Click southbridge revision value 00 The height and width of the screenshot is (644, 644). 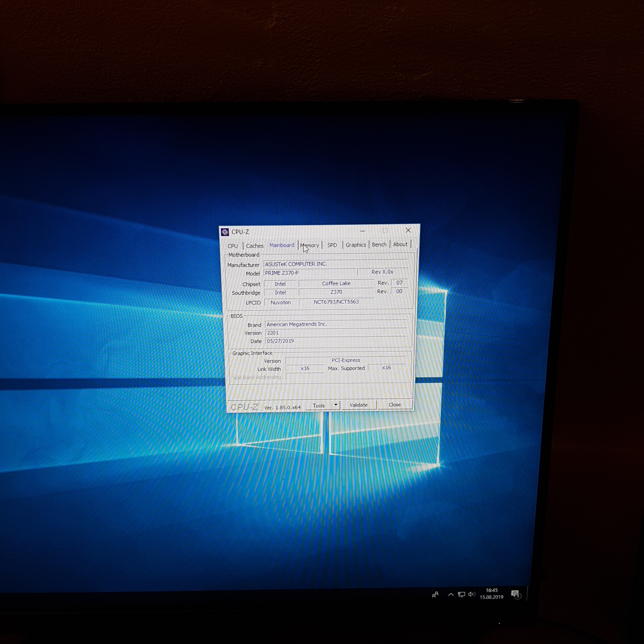click(399, 291)
